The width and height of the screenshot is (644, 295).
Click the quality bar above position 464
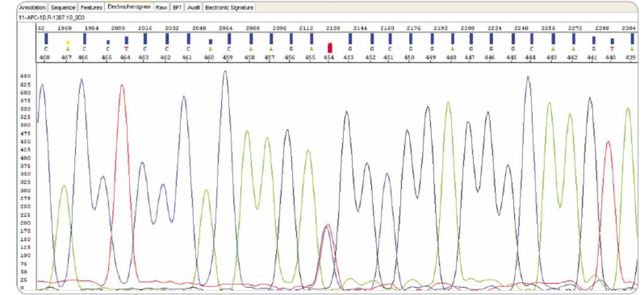point(127,40)
